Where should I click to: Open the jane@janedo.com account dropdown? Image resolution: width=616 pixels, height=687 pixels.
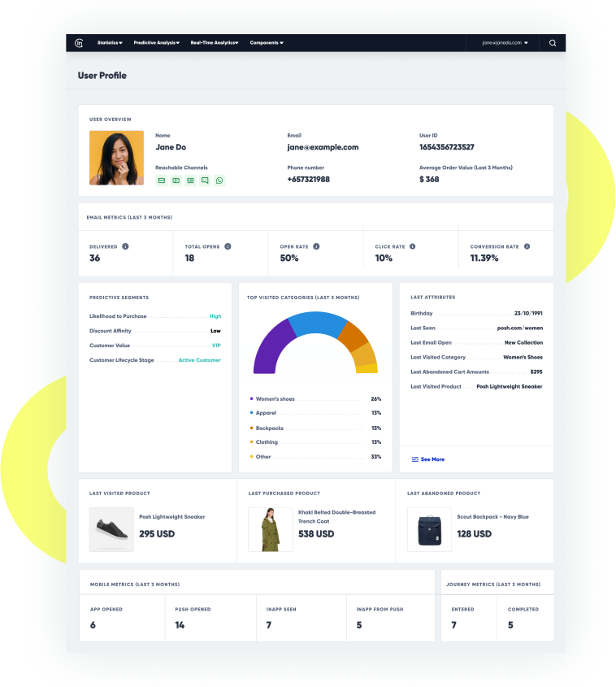505,43
